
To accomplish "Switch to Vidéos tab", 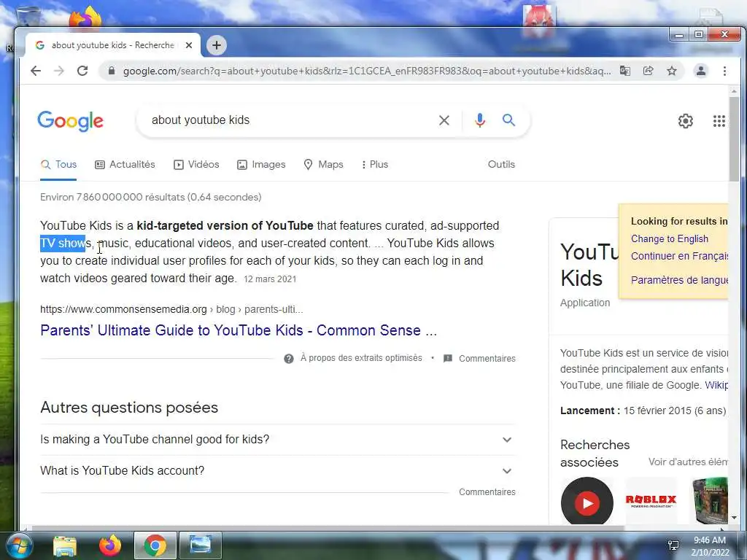I will click(196, 164).
